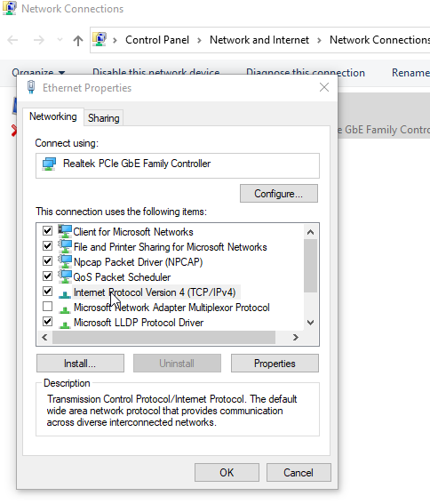Open Properties for the selected item
Screen dimensions: 430x504
pos(275,364)
